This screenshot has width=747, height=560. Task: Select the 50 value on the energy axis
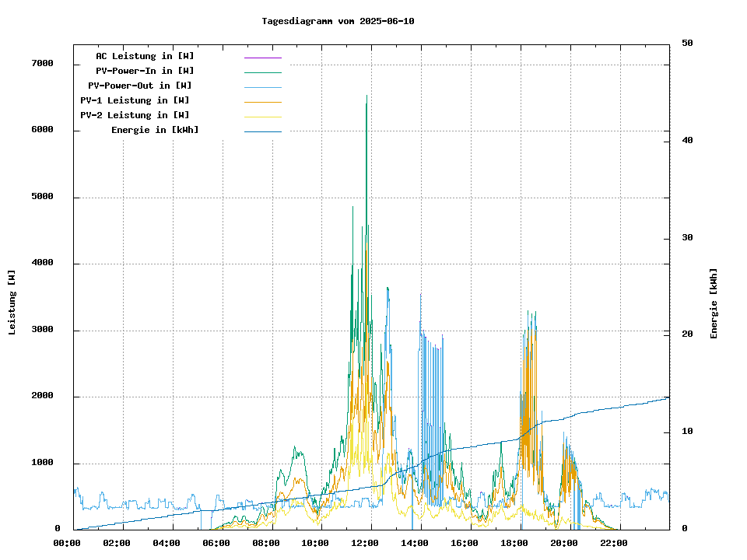tap(687, 44)
